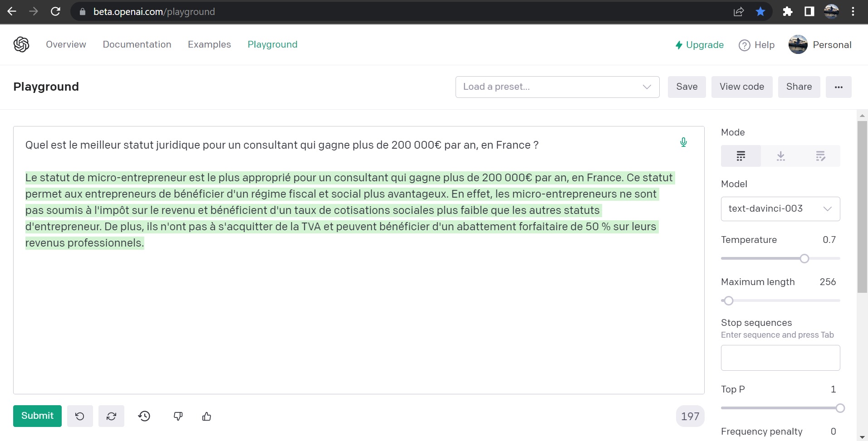Open the Load a preset dropdown

tap(557, 87)
